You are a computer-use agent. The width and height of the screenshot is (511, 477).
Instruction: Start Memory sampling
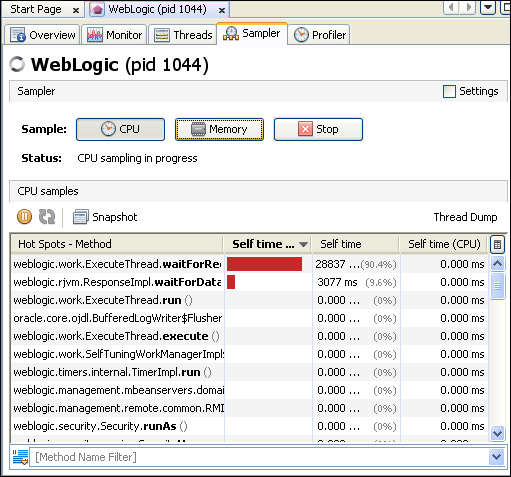pyautogui.click(x=219, y=129)
